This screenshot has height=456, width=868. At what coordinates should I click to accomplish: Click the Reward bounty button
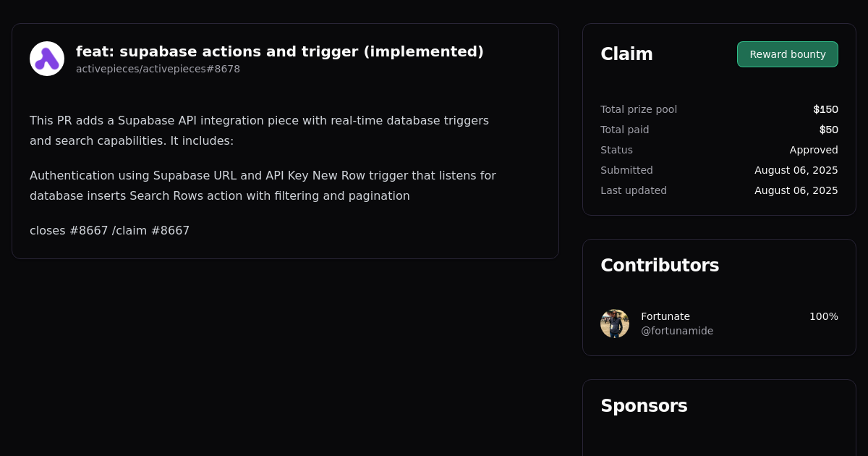coord(787,54)
